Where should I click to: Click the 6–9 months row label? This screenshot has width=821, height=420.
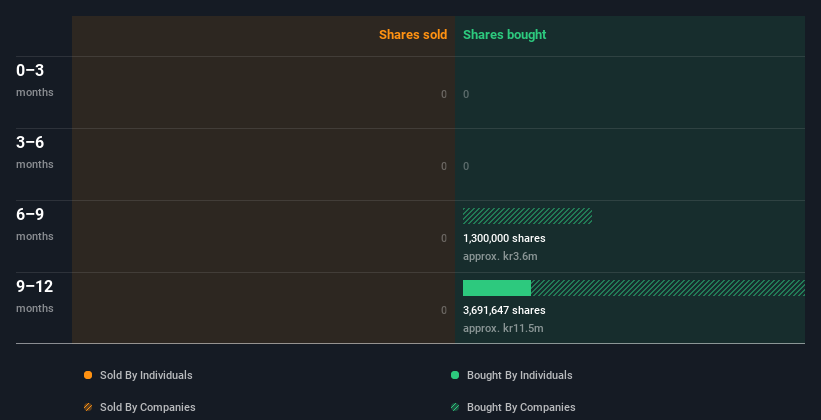[35, 225]
